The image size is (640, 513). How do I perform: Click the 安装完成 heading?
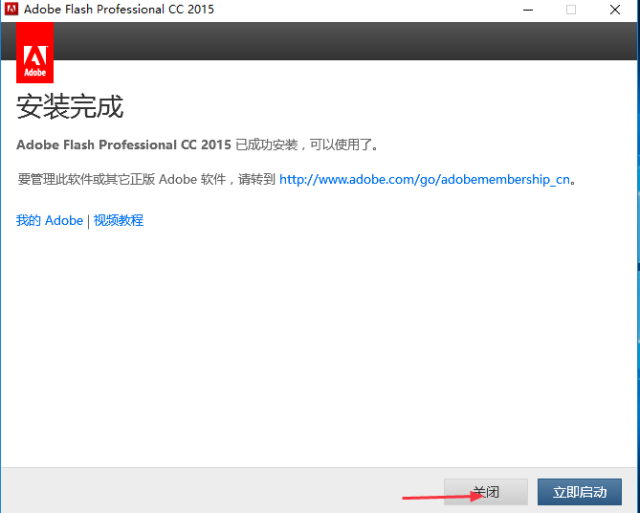(70, 106)
